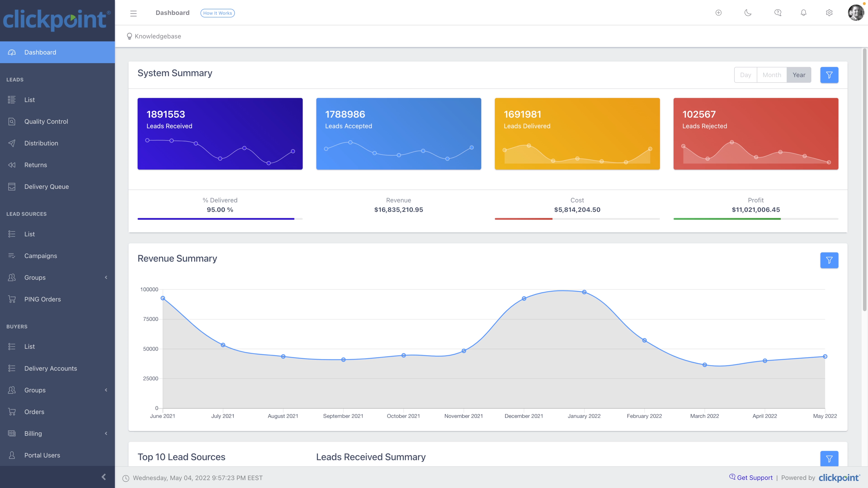Open PING Orders cart item

point(57,299)
